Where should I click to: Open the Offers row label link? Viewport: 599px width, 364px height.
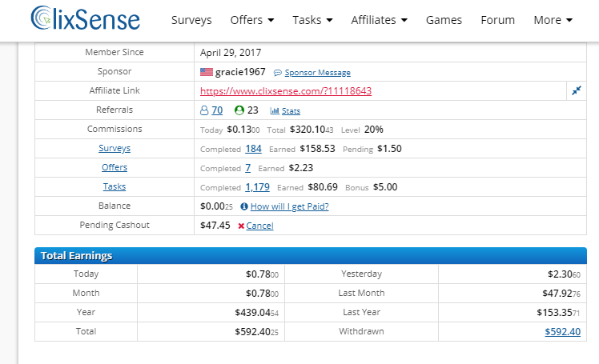[115, 167]
